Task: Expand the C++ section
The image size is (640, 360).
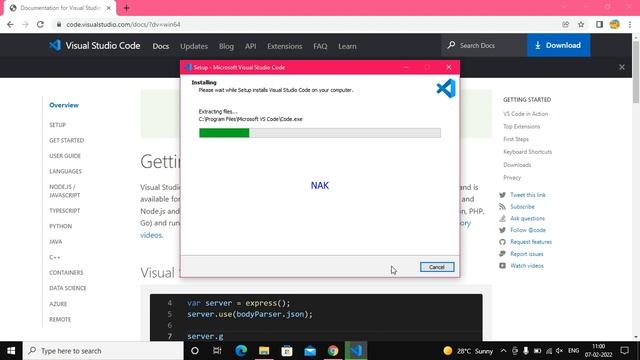Action: coord(54,257)
